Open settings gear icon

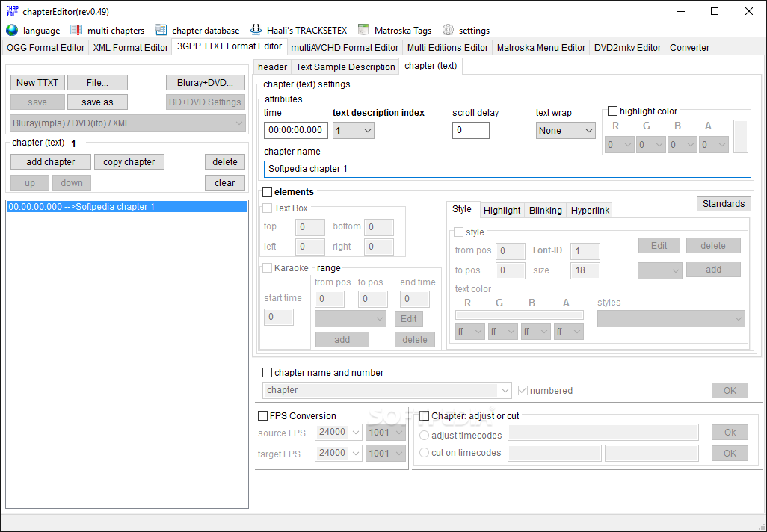click(448, 31)
